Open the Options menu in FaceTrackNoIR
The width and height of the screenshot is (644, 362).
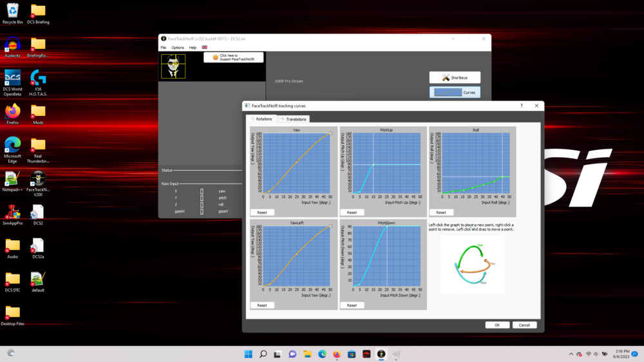coord(178,48)
